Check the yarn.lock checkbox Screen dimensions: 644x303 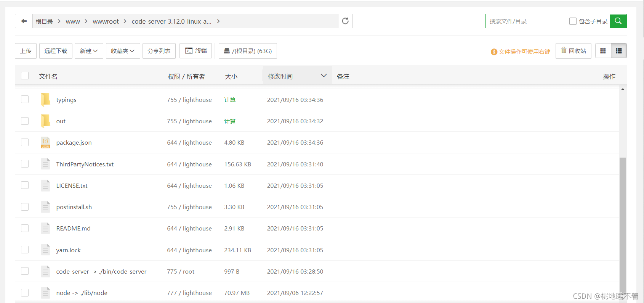coord(25,250)
